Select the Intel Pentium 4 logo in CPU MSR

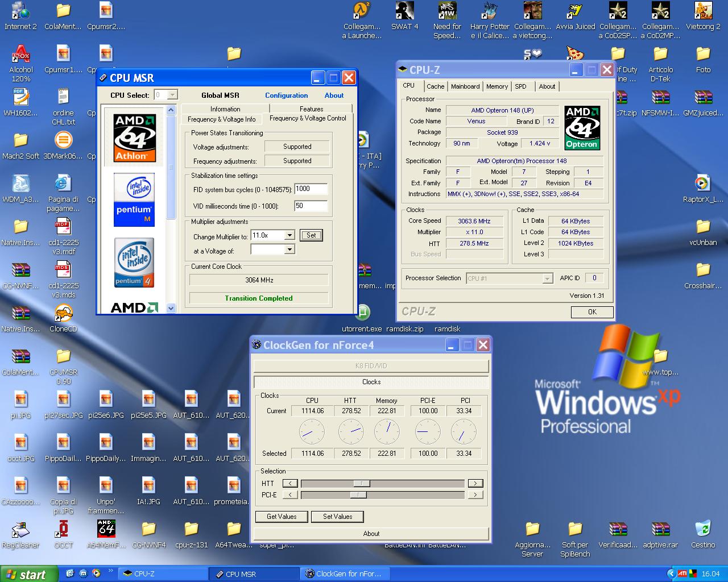click(134, 263)
